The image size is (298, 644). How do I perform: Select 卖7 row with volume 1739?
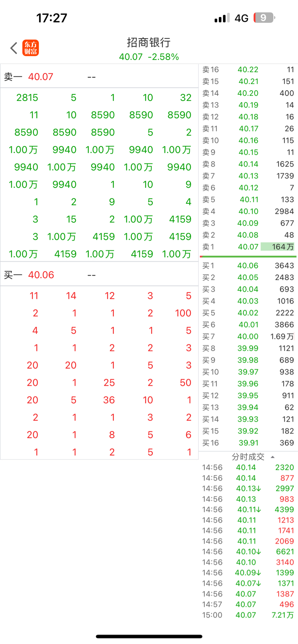248,176
